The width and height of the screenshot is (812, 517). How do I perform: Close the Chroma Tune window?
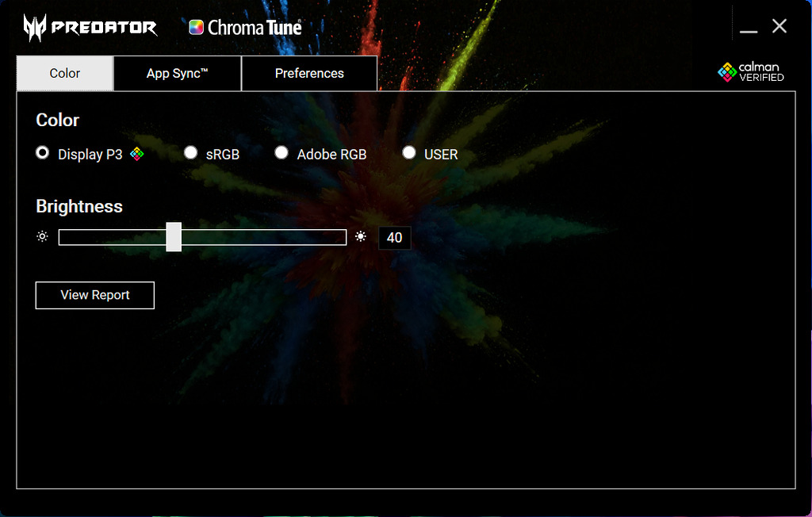coord(779,26)
